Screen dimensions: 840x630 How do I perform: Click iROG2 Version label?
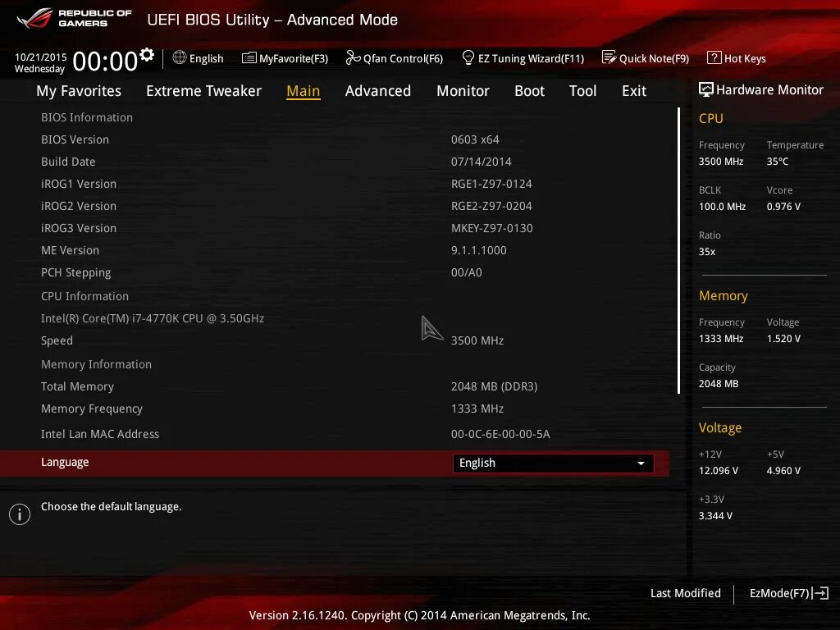click(79, 206)
